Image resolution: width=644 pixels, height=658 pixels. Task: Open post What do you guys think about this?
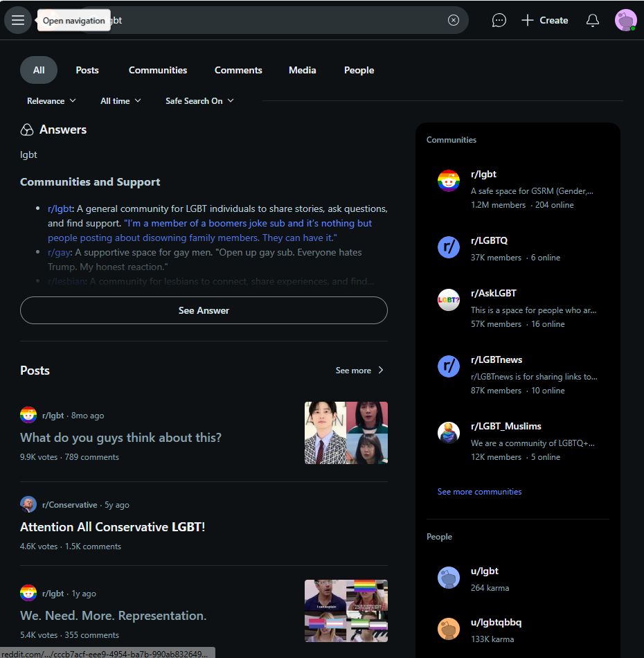(120, 437)
